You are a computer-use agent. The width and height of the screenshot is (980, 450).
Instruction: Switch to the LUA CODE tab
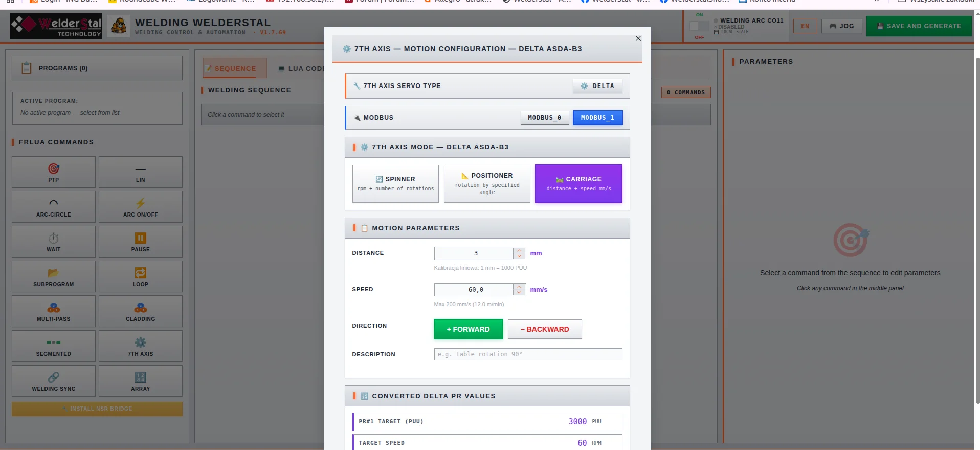301,68
